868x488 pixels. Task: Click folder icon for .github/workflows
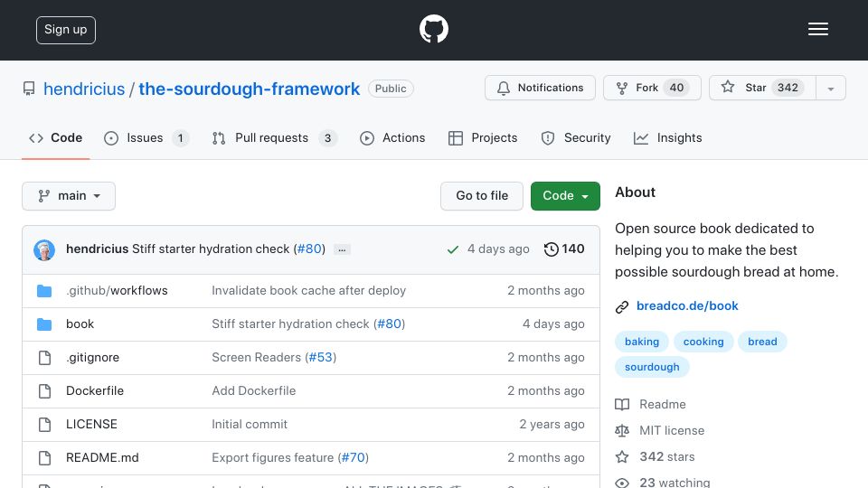pos(44,291)
